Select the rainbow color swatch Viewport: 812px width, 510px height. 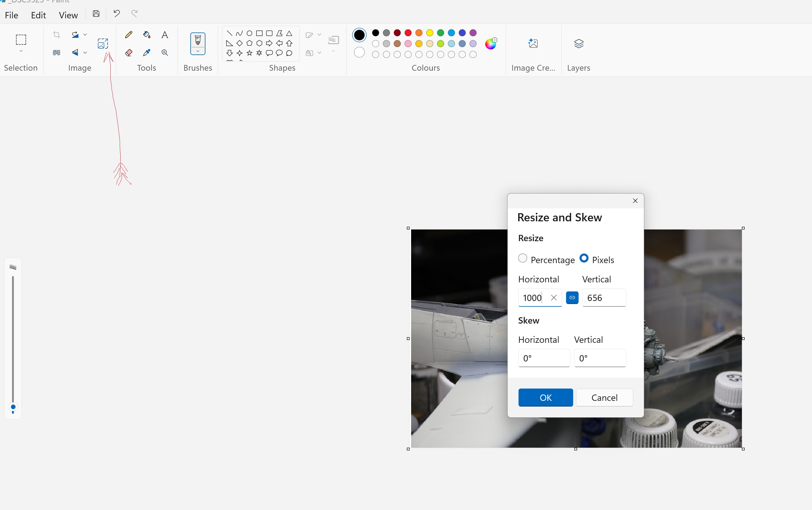coord(491,43)
